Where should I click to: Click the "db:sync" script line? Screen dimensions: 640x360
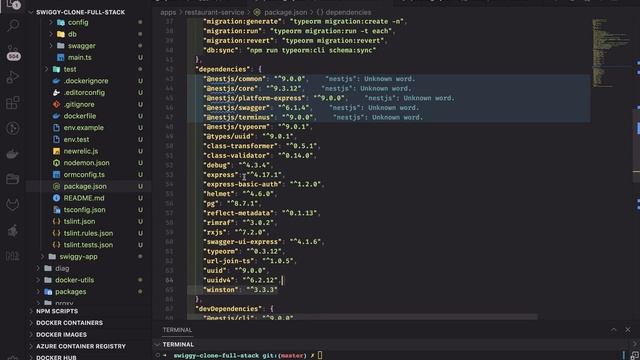point(289,50)
